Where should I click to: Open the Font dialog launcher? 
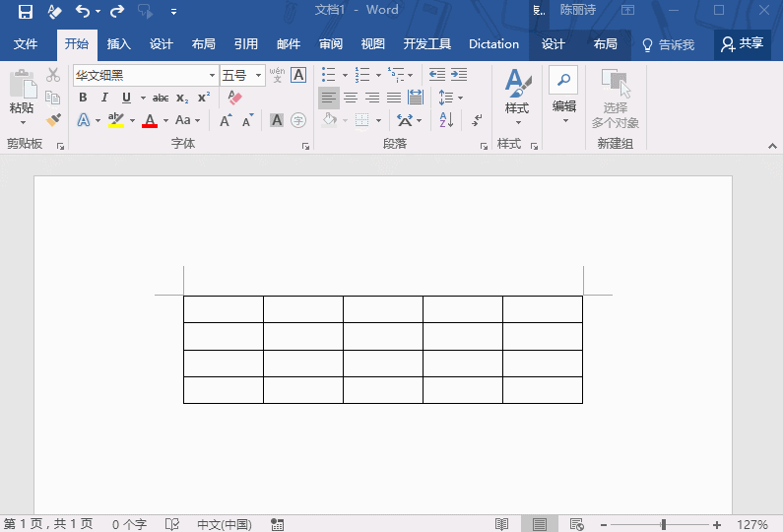click(x=305, y=146)
